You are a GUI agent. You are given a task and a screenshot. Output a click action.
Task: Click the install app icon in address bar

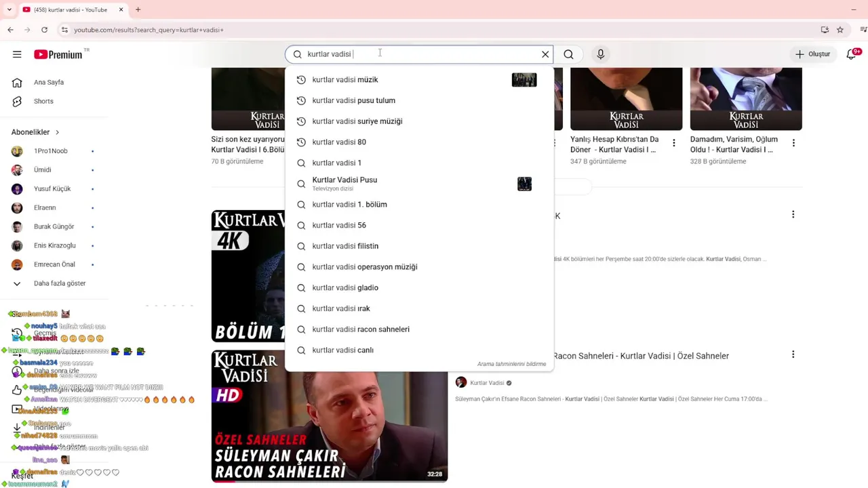(825, 30)
